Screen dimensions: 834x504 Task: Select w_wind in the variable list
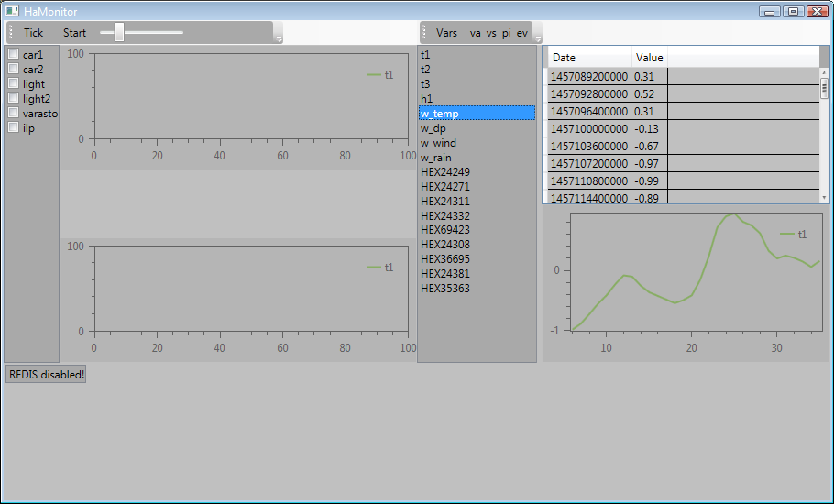tap(477, 142)
